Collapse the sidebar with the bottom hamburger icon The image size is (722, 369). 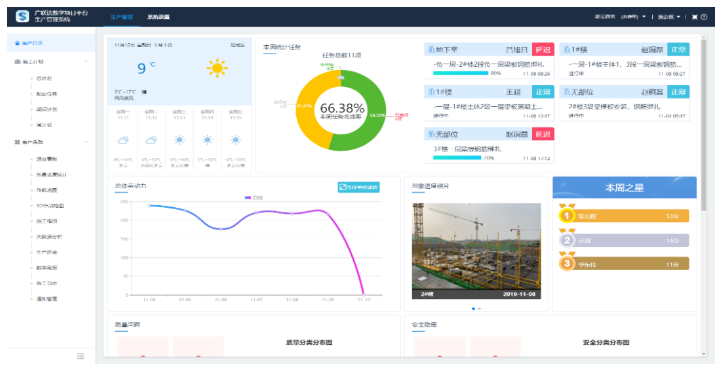81,356
